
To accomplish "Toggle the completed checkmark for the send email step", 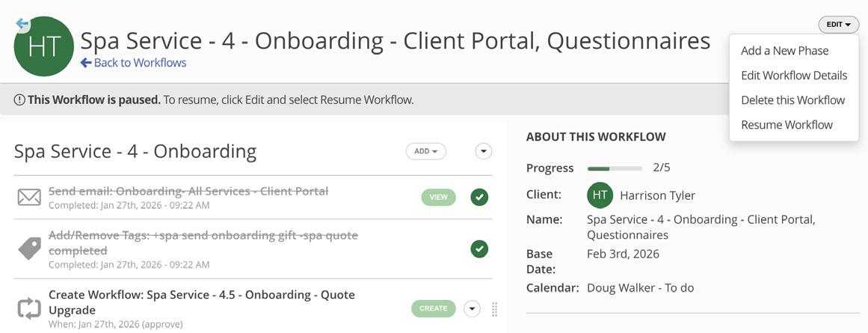I will pyautogui.click(x=479, y=197).
